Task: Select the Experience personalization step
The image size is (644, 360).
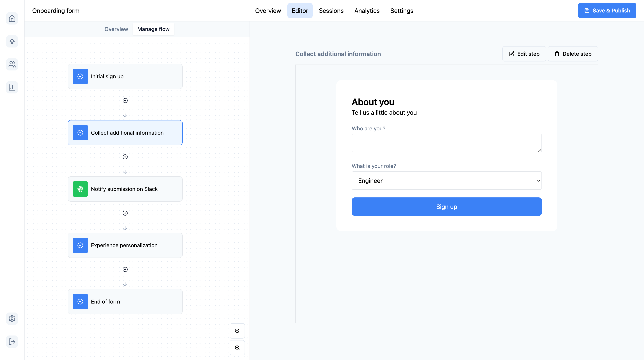Action: coord(125,245)
